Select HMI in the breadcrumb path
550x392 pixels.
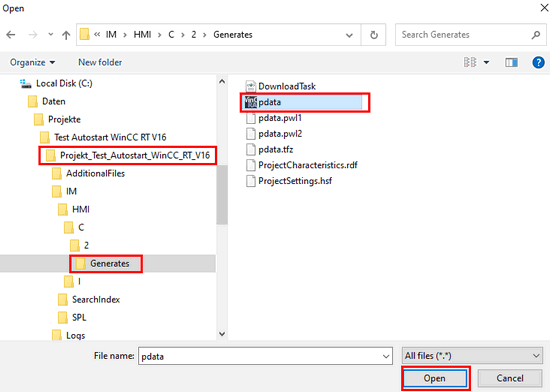[x=142, y=34]
